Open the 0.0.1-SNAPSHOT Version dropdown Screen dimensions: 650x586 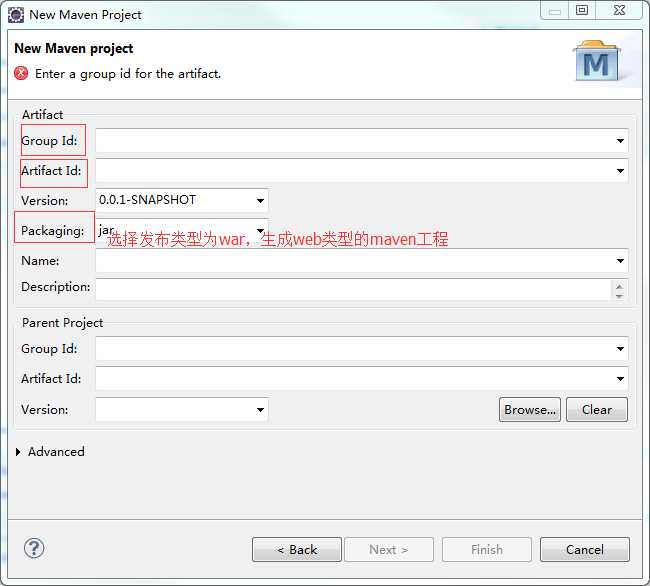[x=260, y=201]
